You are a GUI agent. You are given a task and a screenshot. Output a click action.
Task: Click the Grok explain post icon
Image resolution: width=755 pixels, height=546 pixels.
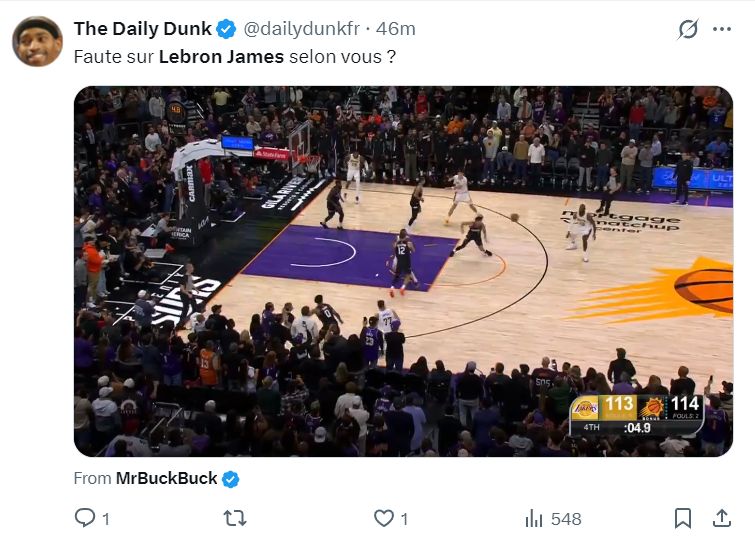pos(688,29)
